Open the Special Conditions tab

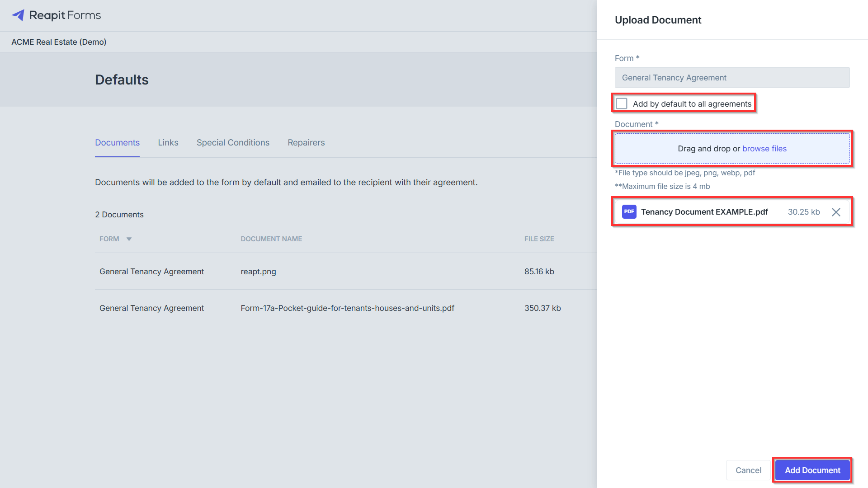pyautogui.click(x=233, y=143)
